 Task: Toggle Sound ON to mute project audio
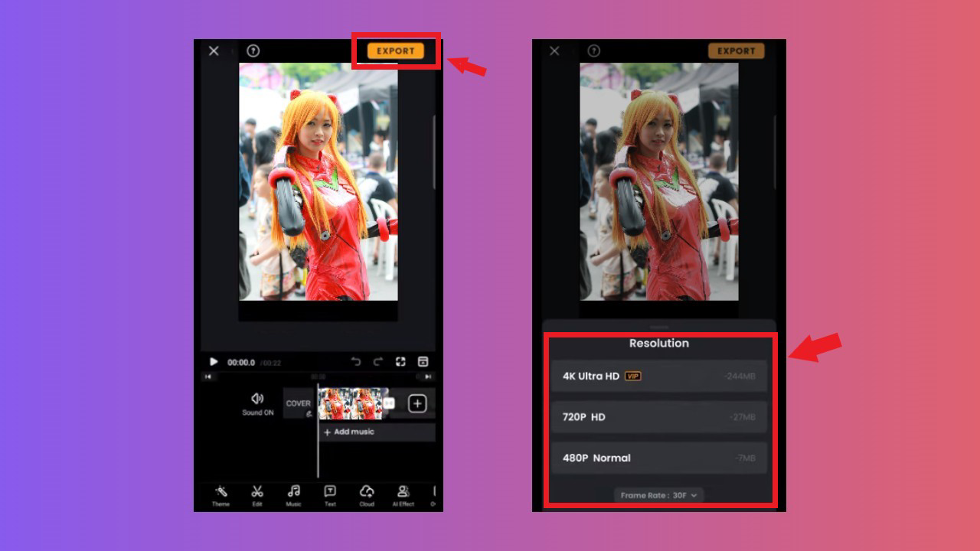258,403
